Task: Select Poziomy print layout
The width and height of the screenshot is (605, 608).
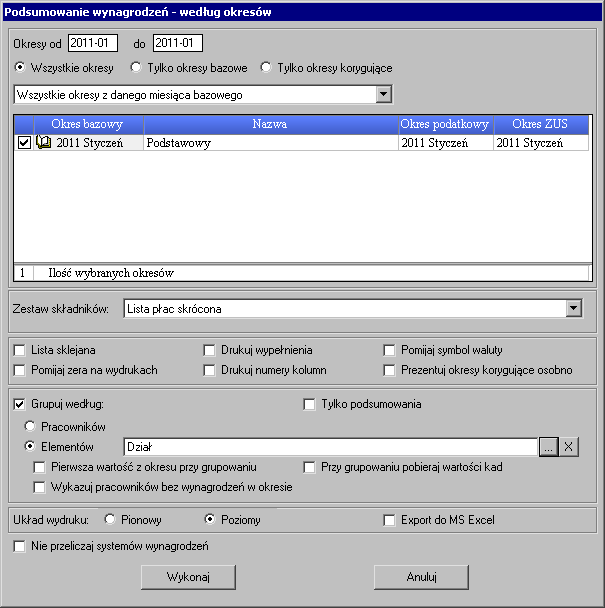Action: click(210, 519)
